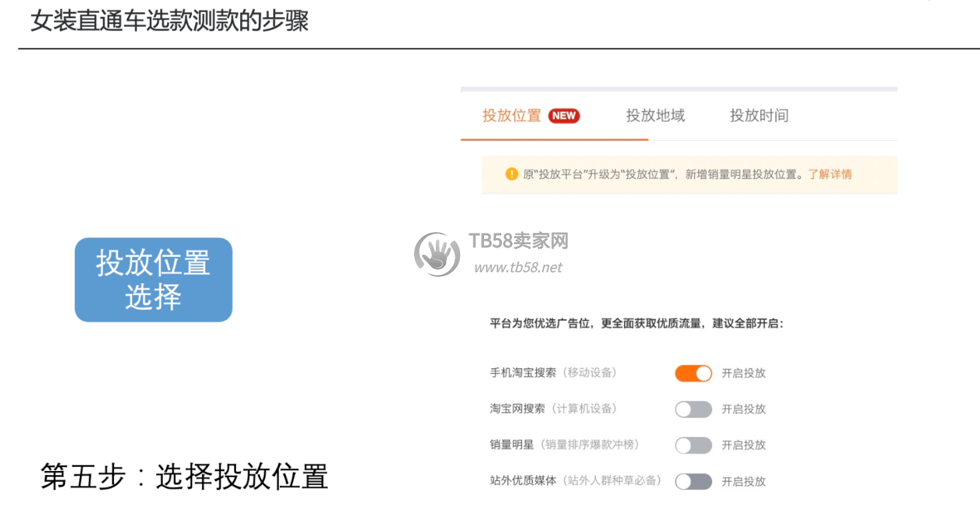Click 开启投放 text beside 手机淘宝搜索
980x509 pixels.
pyautogui.click(x=744, y=373)
